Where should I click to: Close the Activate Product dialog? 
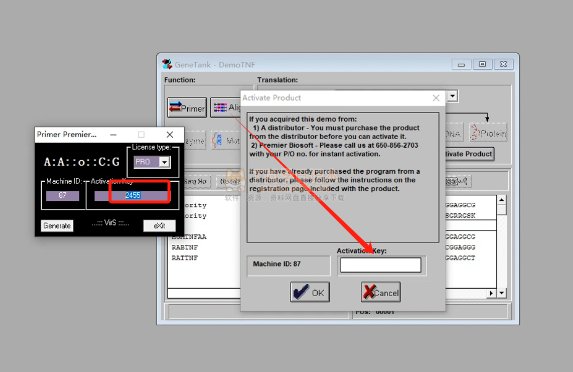[436, 98]
